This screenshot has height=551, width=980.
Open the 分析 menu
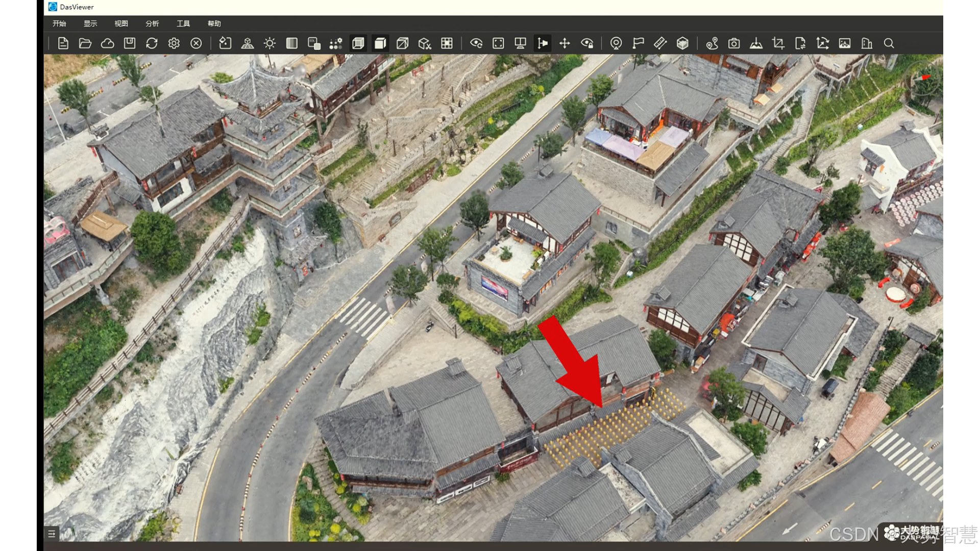point(152,23)
